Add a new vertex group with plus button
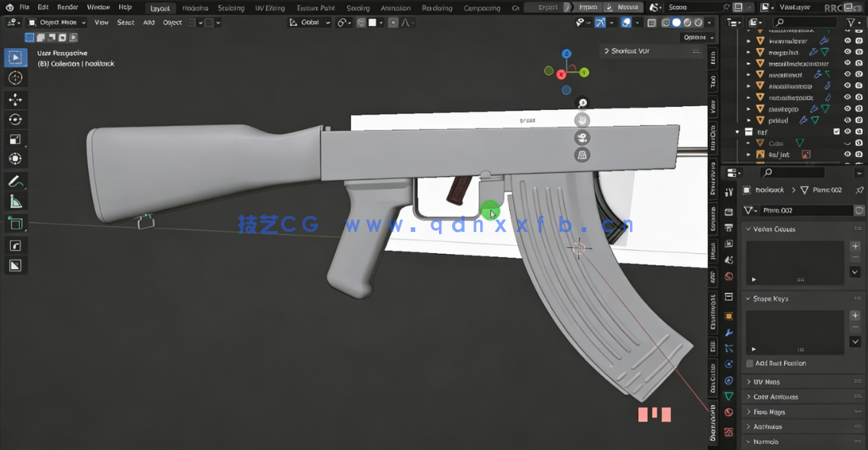The width and height of the screenshot is (868, 450). [854, 246]
